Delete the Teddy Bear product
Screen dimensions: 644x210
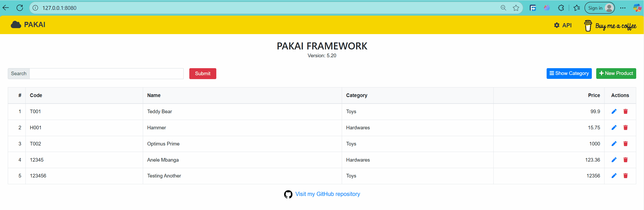coord(626,111)
